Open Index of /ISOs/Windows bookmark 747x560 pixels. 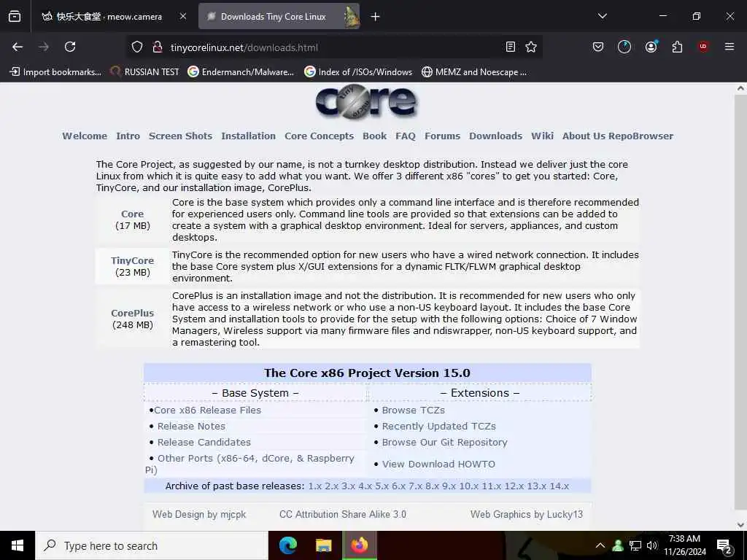point(358,72)
